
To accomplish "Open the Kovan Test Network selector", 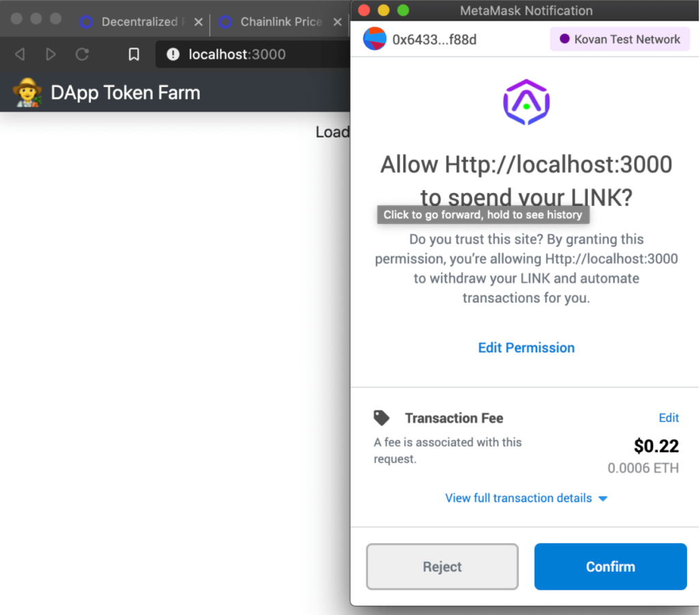I will coord(619,39).
